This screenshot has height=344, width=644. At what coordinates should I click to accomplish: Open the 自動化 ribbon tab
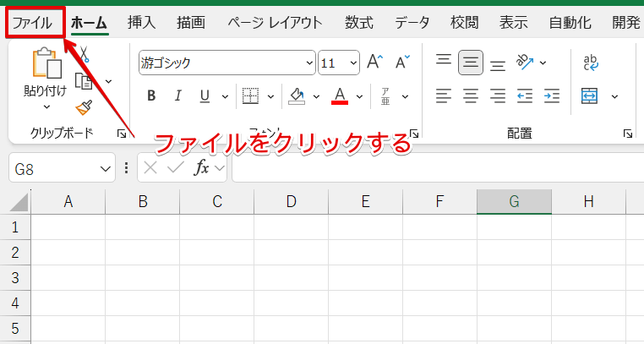click(x=570, y=23)
